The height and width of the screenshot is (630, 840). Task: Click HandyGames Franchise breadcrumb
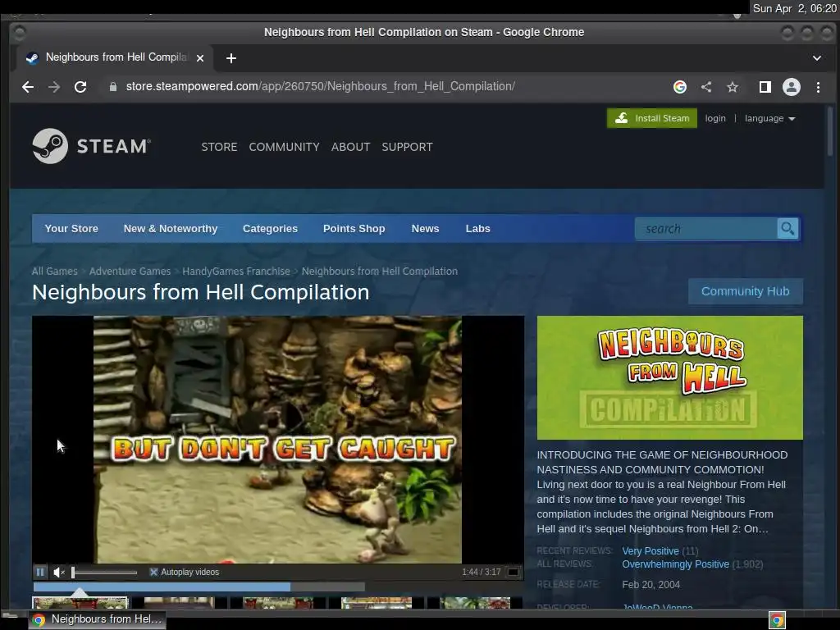coord(236,271)
